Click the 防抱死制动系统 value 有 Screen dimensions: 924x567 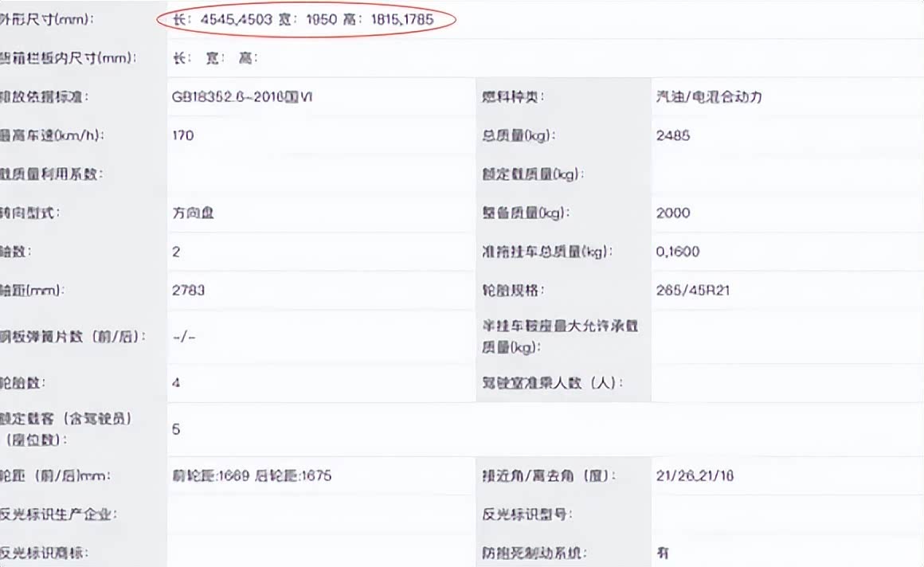(663, 552)
